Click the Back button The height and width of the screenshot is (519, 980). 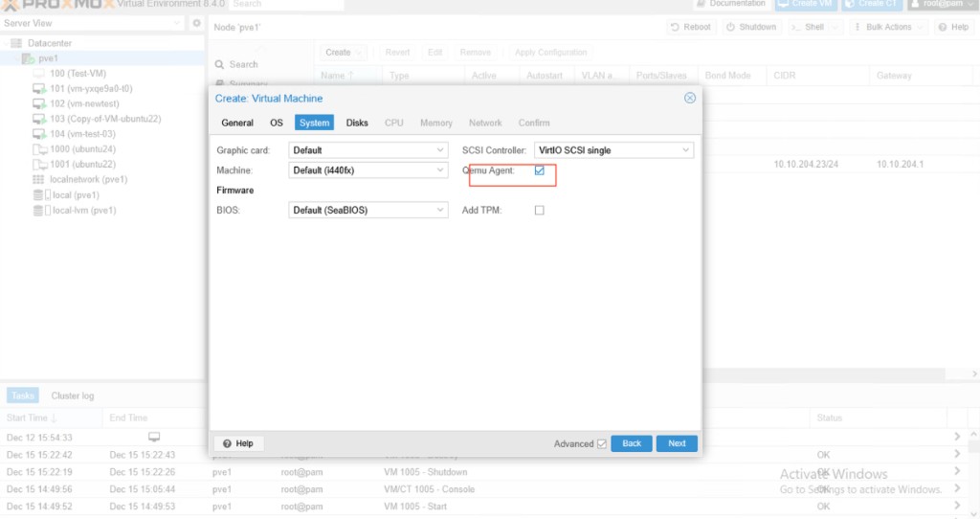632,443
